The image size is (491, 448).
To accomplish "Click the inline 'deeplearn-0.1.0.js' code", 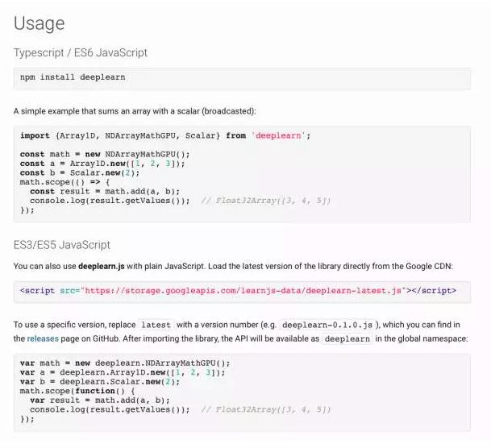I will coord(327,325).
